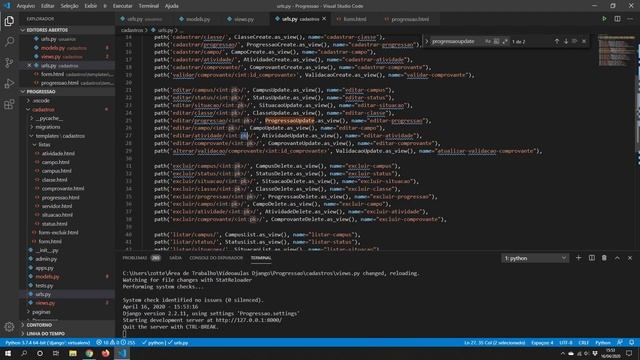Go to line via Ln 27 indicator

coord(495,342)
